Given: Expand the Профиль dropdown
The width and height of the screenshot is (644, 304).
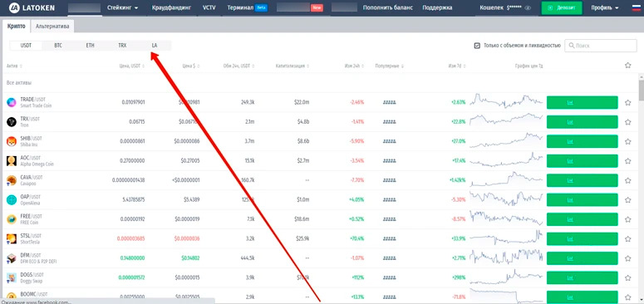Looking at the screenshot, I should point(605,7).
